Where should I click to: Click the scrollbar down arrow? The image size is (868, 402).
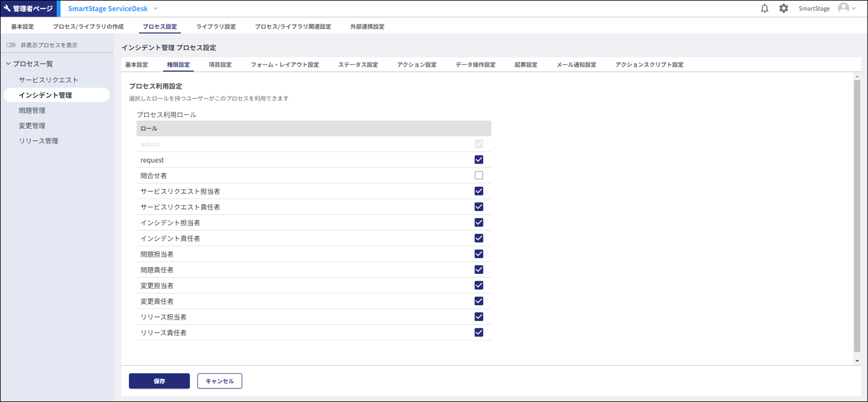point(857,361)
